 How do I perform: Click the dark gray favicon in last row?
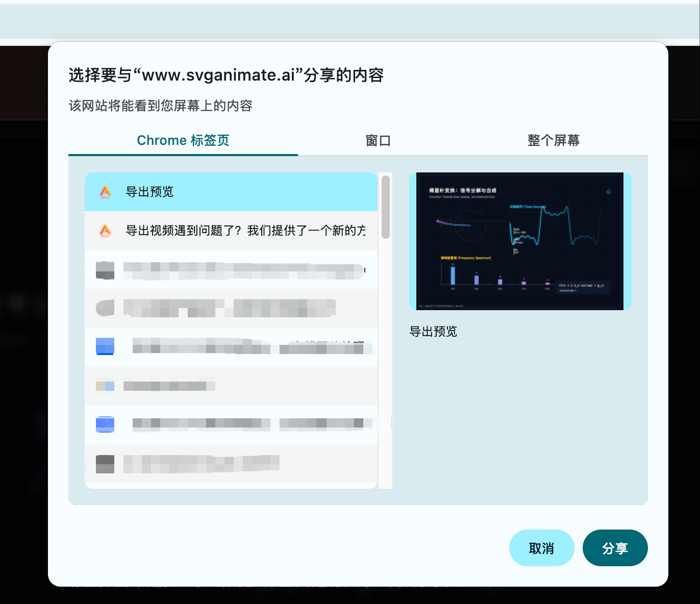point(105,464)
